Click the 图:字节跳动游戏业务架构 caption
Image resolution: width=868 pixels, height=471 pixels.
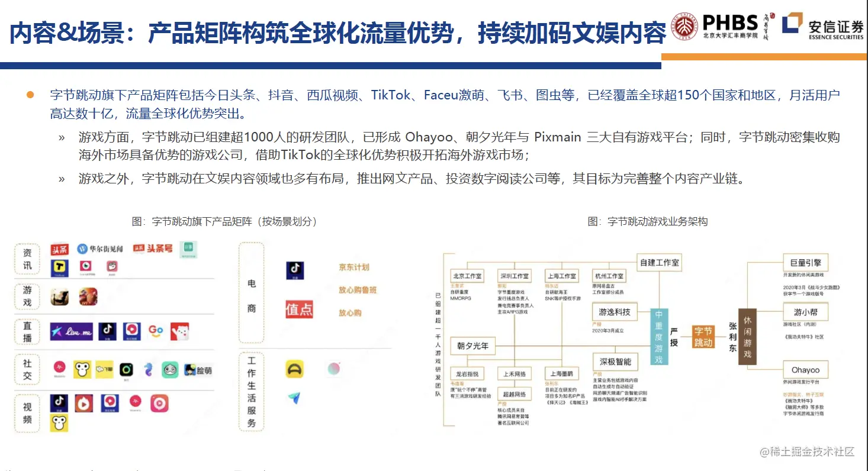[x=647, y=221]
